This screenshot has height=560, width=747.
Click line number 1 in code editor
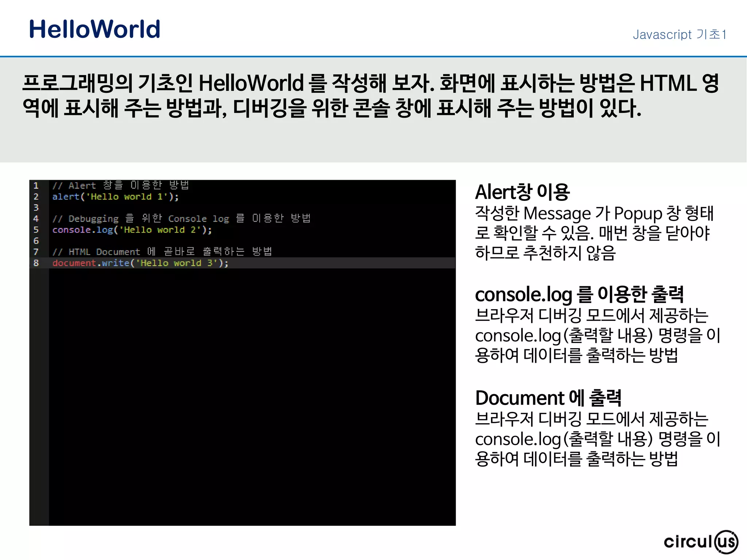click(36, 186)
